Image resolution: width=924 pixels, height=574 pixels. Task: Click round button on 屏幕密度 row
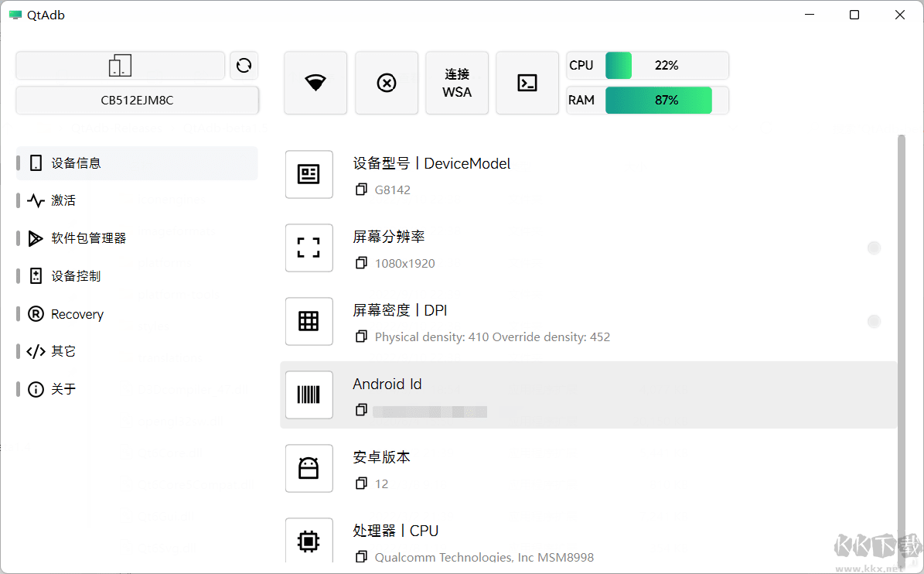[x=874, y=322]
